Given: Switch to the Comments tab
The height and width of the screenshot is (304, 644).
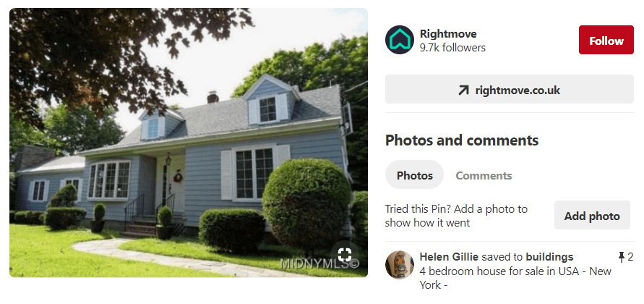Looking at the screenshot, I should coord(484,176).
